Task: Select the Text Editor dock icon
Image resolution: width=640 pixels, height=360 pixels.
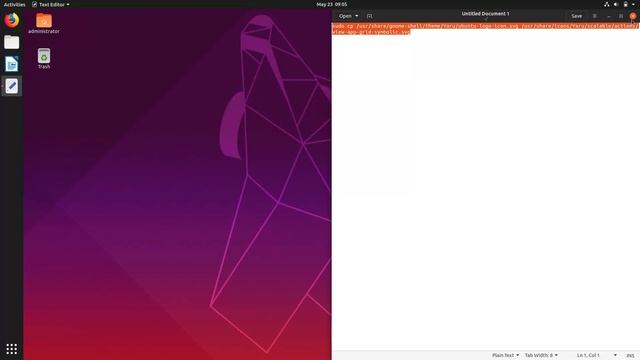Action: pyautogui.click(x=11, y=86)
